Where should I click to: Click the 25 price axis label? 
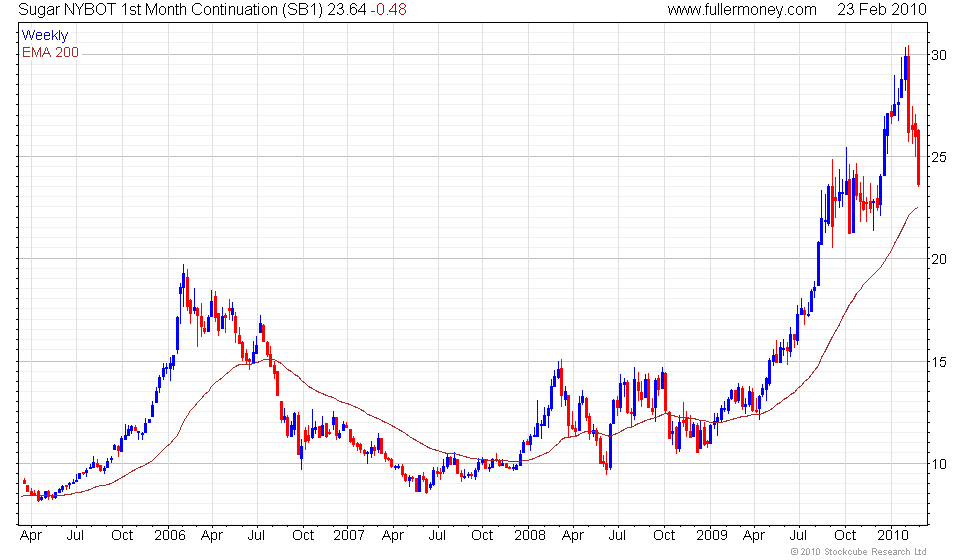click(939, 158)
